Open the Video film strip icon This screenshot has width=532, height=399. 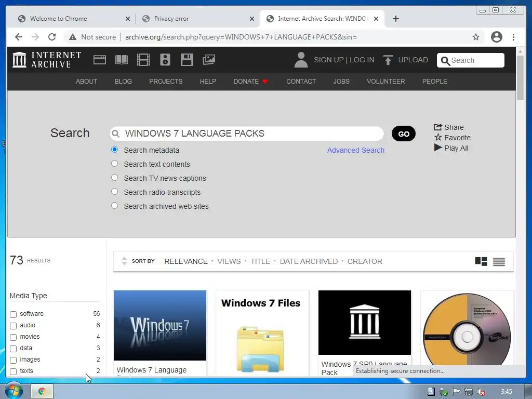[x=143, y=60]
